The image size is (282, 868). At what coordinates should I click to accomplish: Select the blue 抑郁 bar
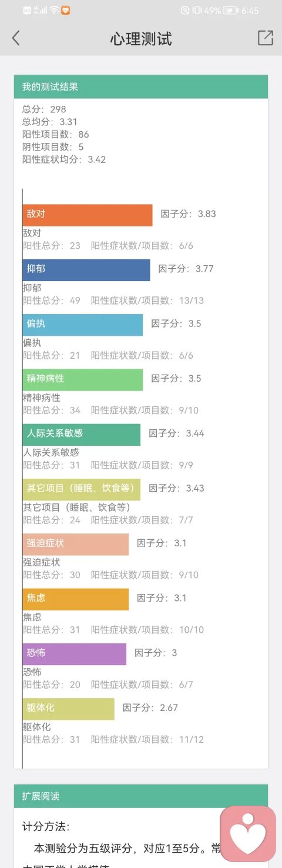tap(86, 270)
